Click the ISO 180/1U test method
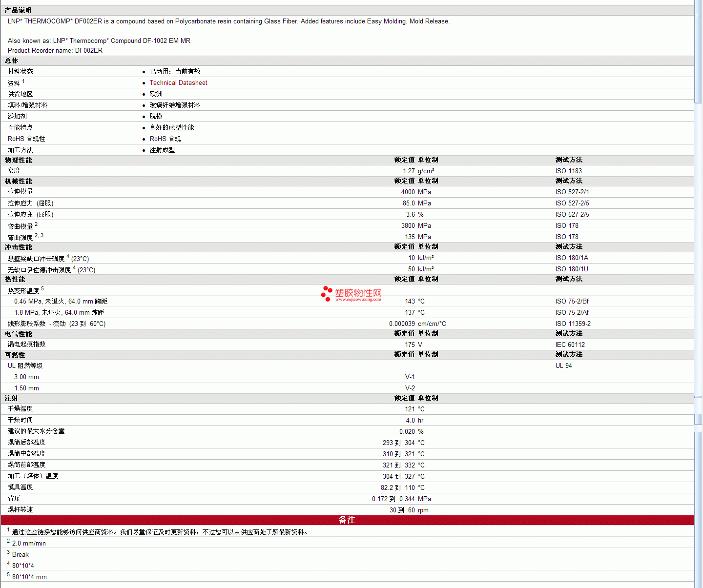The image size is (703, 588). 572,269
